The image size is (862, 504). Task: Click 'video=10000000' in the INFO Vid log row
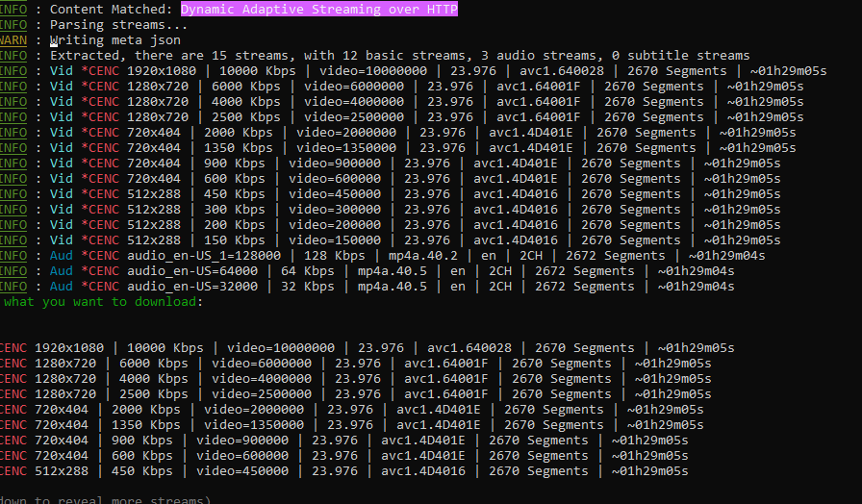[373, 71]
